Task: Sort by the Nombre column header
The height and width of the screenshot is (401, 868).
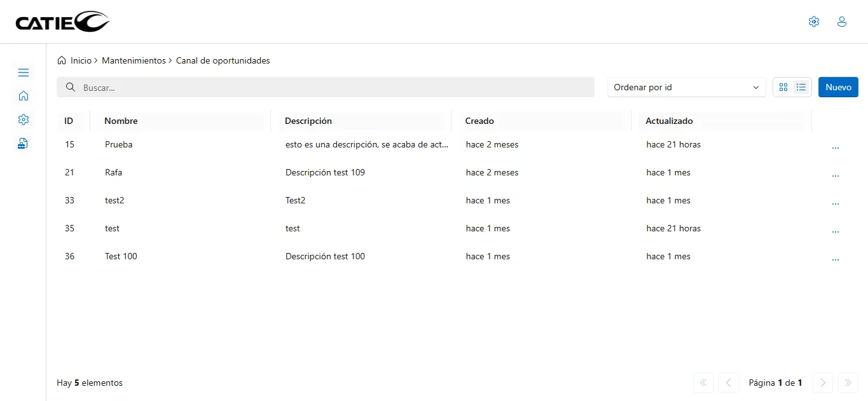Action: point(121,121)
